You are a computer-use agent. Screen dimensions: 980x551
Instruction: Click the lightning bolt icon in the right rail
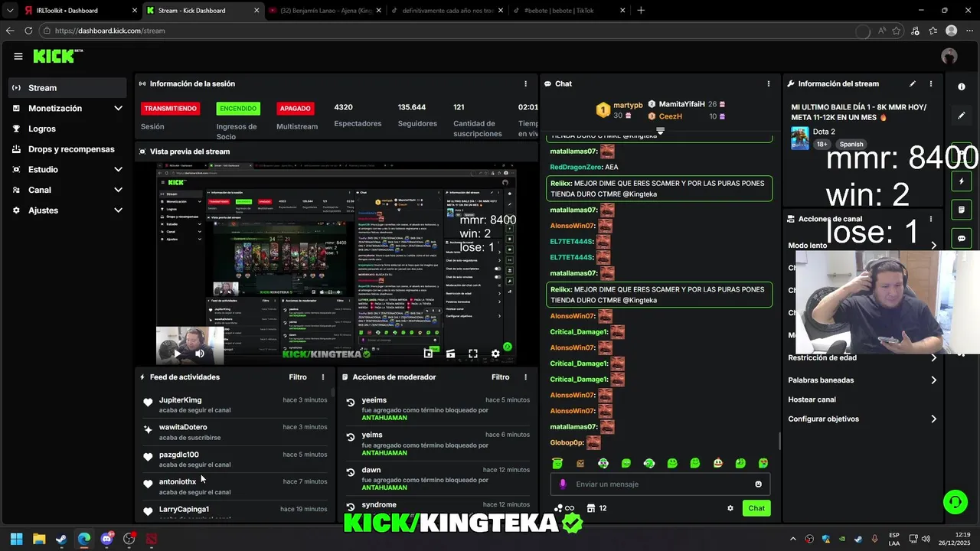point(962,181)
